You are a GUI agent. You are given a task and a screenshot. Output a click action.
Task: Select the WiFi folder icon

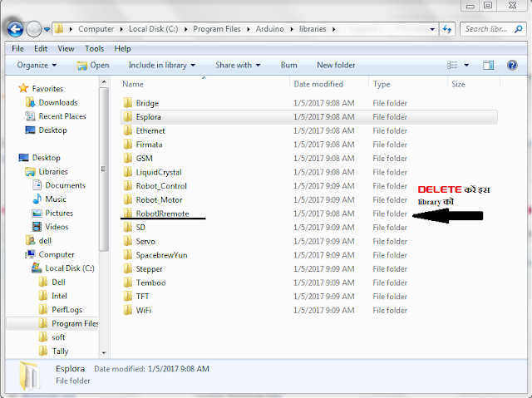pos(127,311)
